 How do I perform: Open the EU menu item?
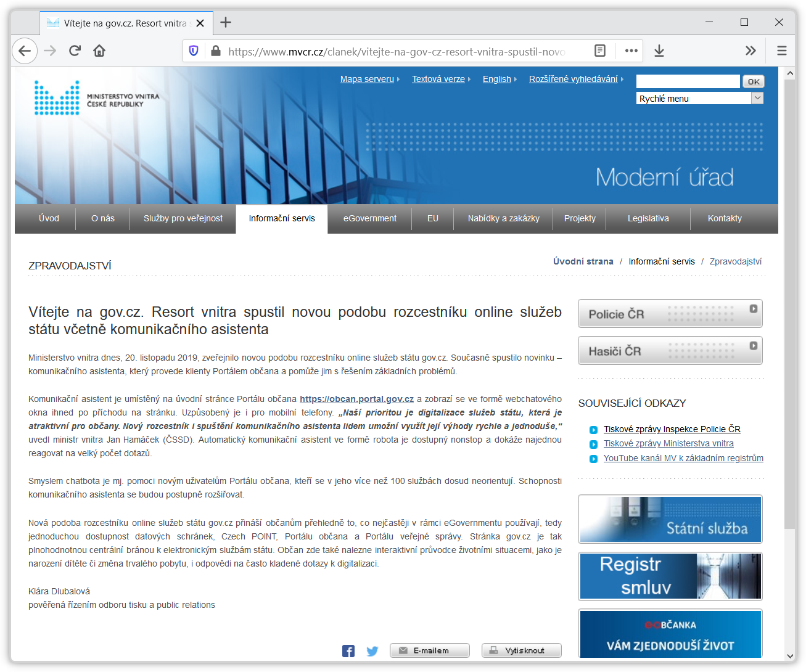pos(433,218)
